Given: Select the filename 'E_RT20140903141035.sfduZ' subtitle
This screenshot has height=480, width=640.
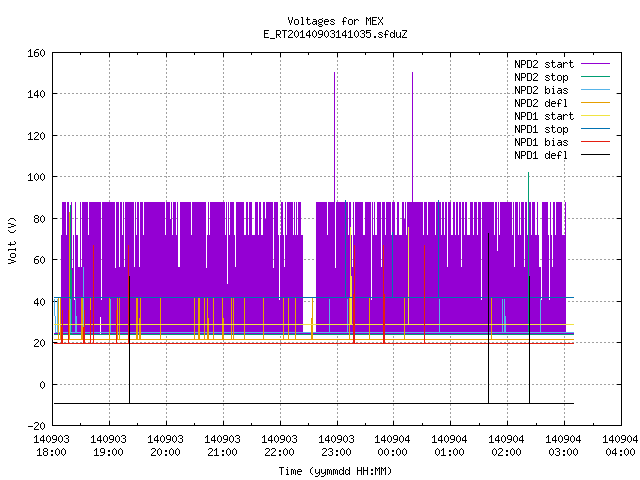Looking at the screenshot, I should tap(335, 34).
